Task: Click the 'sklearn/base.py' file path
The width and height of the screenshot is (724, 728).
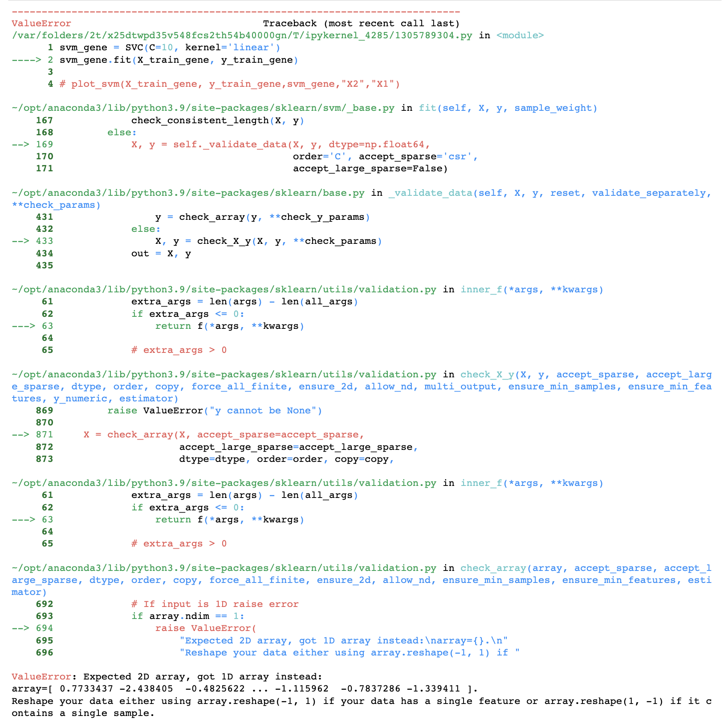Action: (188, 193)
